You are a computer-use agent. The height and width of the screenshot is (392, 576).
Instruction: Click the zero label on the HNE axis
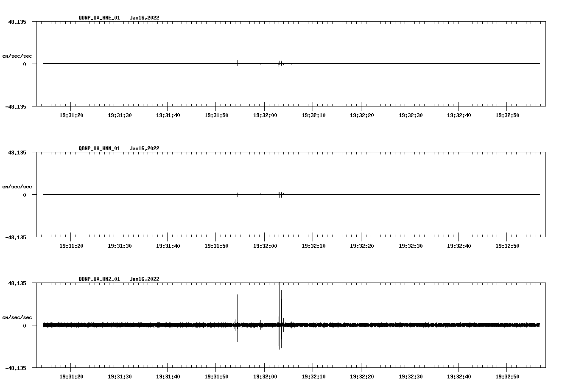[25, 64]
